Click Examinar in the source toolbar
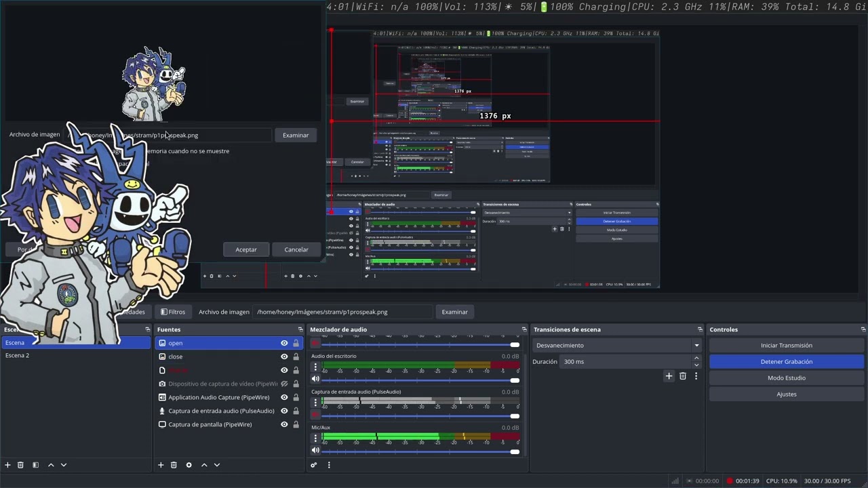 [454, 312]
